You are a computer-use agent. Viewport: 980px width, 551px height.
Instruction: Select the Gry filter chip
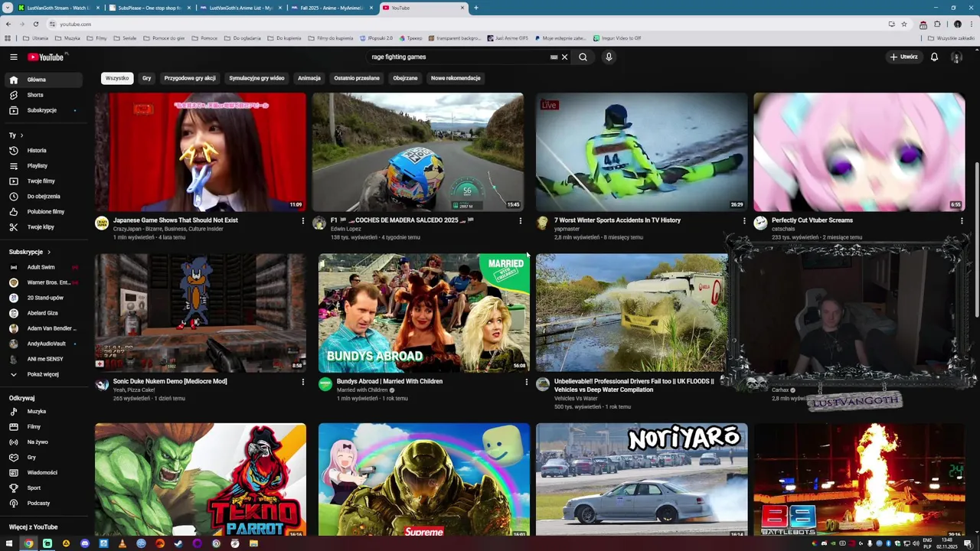pos(146,78)
